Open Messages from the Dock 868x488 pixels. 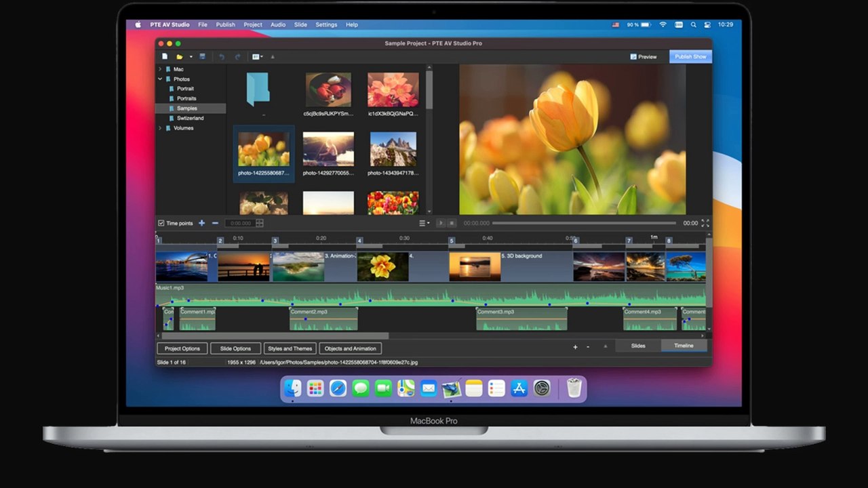coord(361,388)
